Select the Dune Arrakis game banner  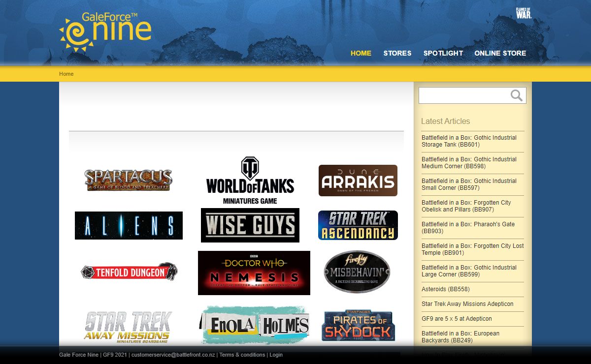click(x=358, y=181)
